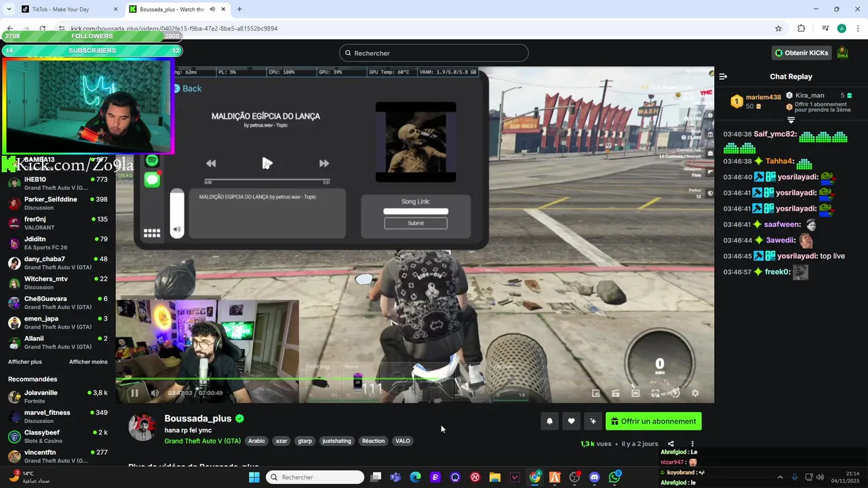868x488 pixels.
Task: Open the Réaction tag
Action: pos(373,441)
